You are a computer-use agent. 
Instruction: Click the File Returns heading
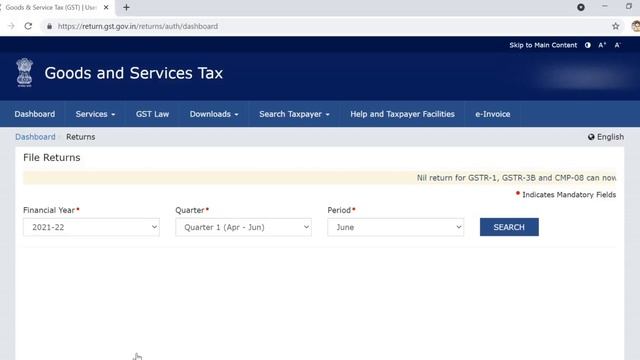coord(51,158)
